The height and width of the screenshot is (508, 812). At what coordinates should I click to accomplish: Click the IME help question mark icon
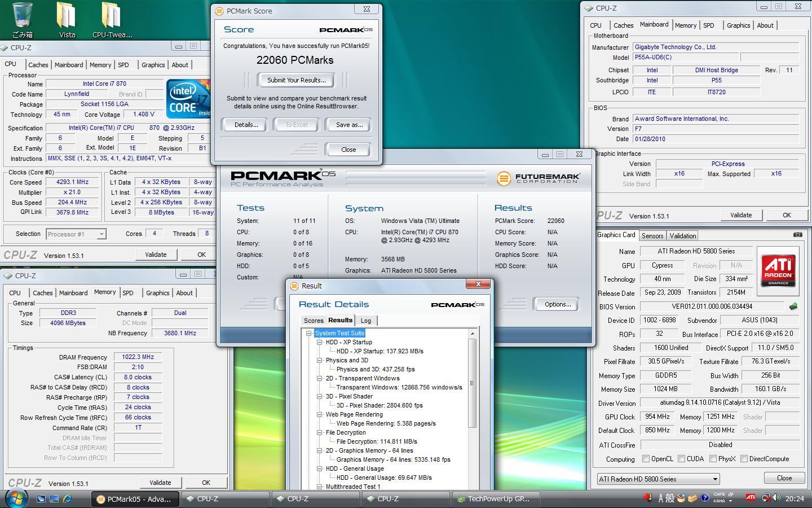[x=704, y=498]
